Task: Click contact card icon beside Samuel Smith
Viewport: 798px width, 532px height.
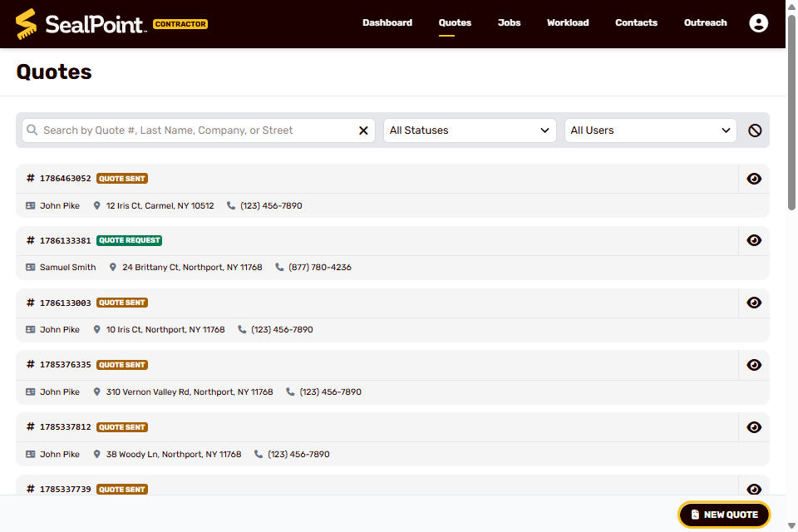Action: click(31, 268)
